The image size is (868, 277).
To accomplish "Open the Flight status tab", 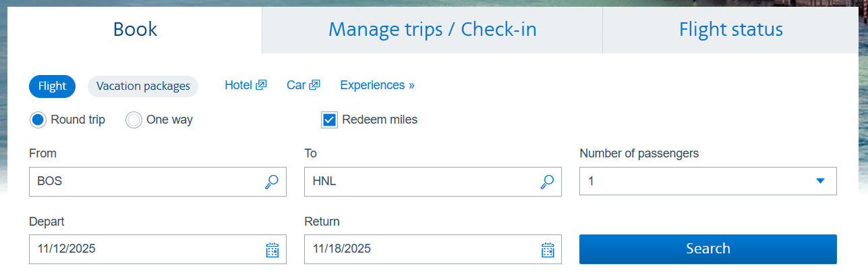I will [x=731, y=30].
